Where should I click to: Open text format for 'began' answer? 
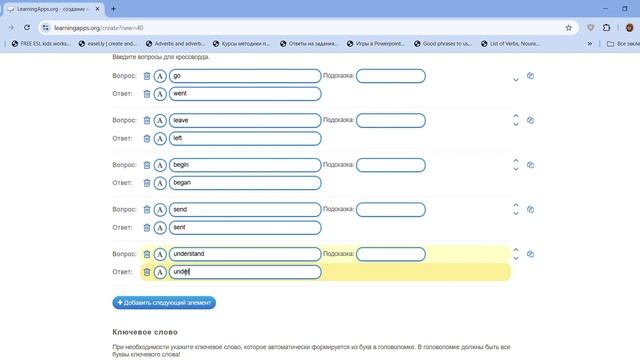click(160, 183)
